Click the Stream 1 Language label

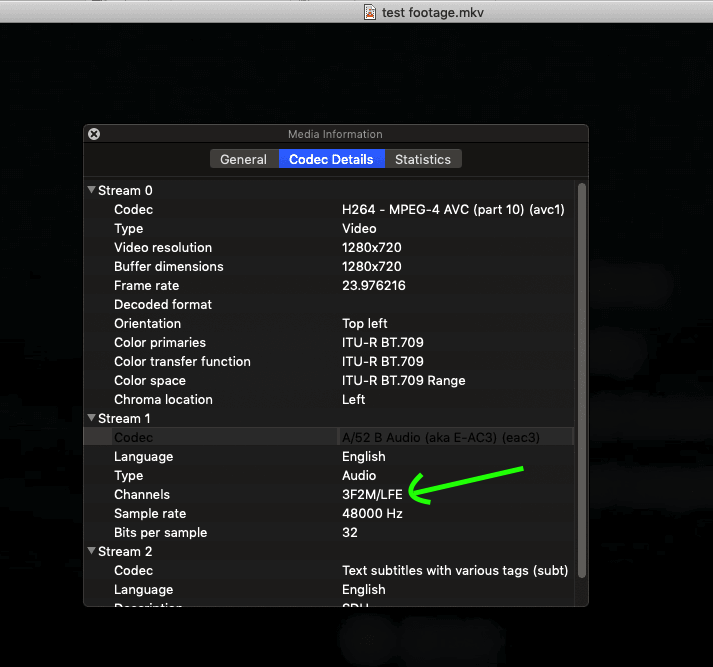click(x=143, y=456)
